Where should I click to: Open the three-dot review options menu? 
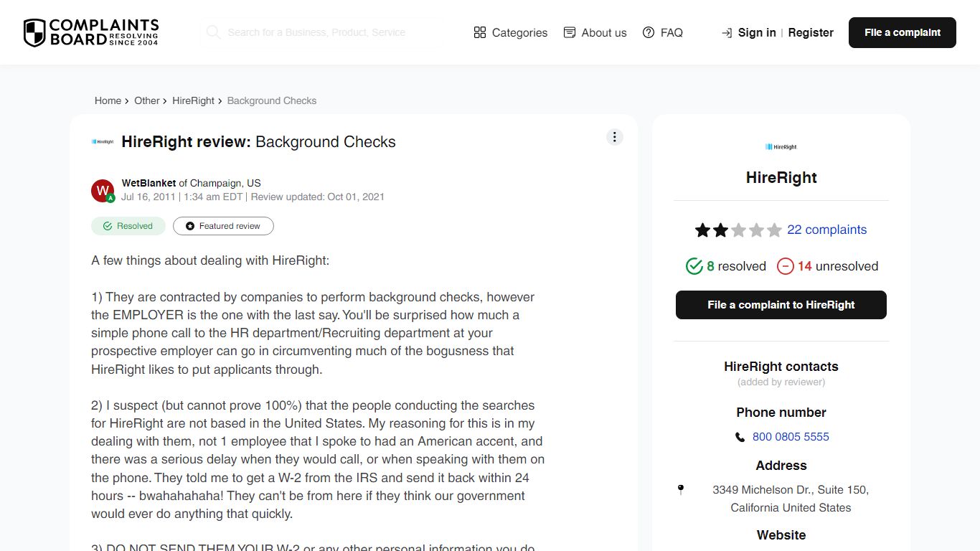pyautogui.click(x=615, y=137)
